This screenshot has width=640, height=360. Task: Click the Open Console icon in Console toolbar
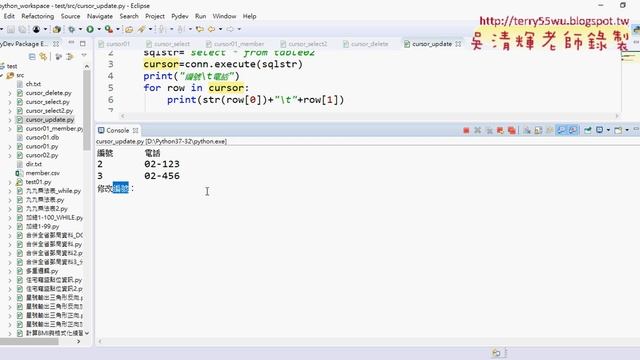(x=618, y=130)
